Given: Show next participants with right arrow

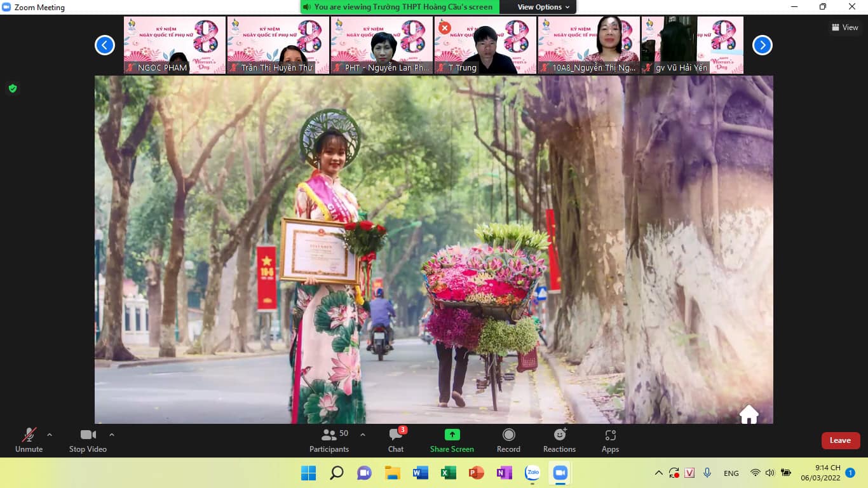Looking at the screenshot, I should (x=763, y=45).
